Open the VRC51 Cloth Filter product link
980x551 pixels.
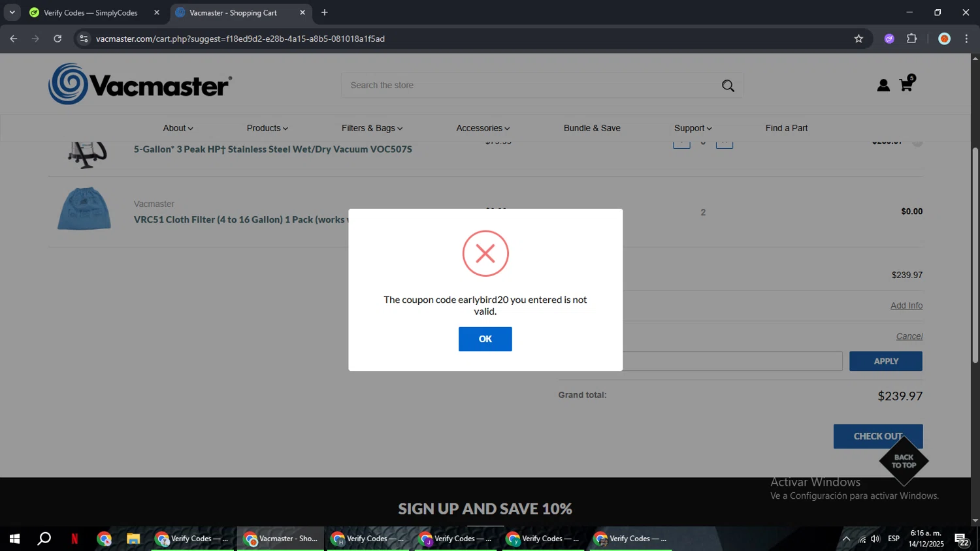pos(241,219)
